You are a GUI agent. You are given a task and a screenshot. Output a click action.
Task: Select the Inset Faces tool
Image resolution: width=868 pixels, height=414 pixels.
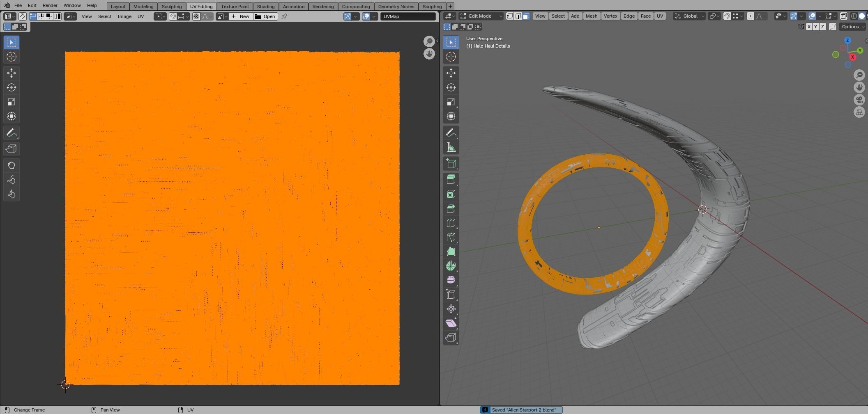tap(451, 194)
